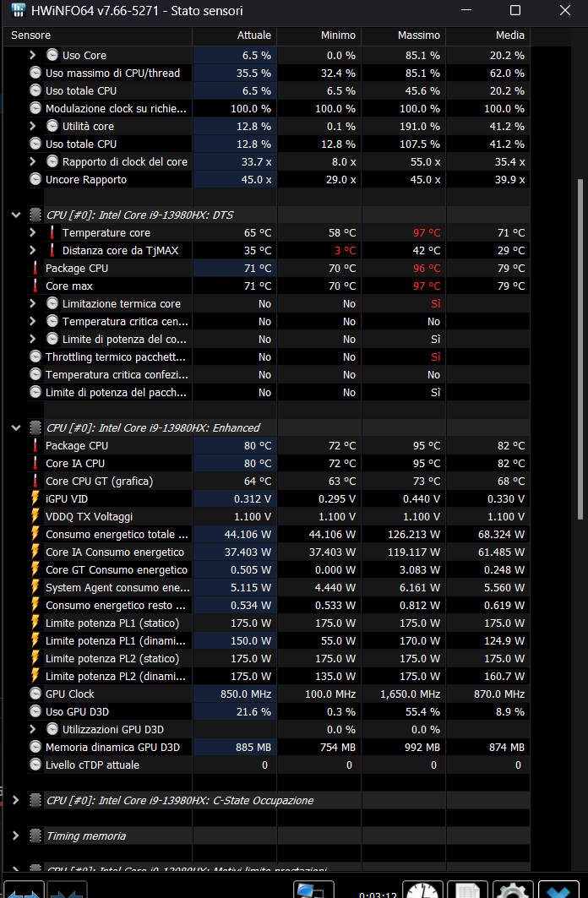
Task: Click the 1,650.0 MHz maximum GPU clock value
Action: 410,694
